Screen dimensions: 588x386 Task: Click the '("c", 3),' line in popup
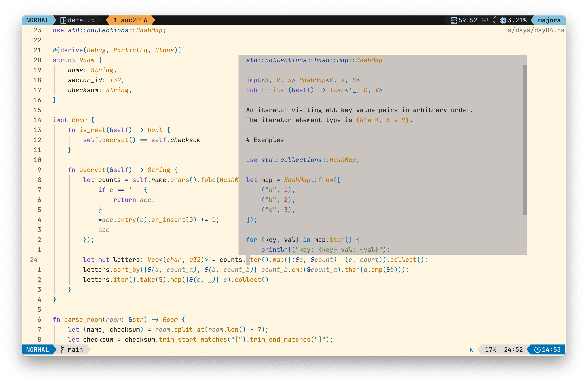278,210
